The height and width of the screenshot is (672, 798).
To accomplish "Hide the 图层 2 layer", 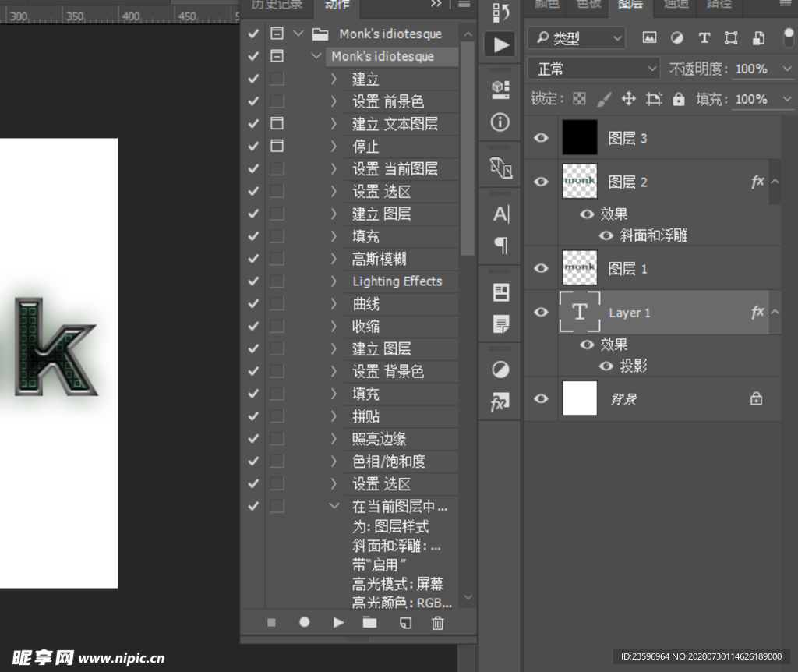I will point(540,182).
